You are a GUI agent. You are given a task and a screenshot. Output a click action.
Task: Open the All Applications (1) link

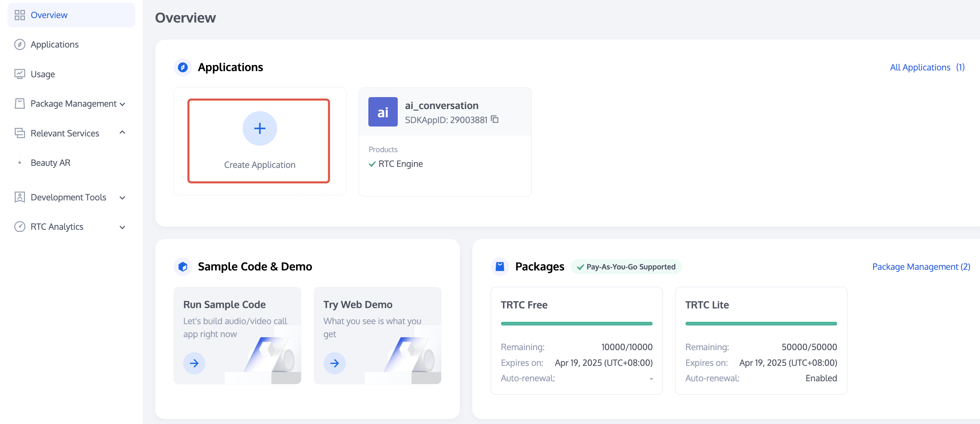927,67
